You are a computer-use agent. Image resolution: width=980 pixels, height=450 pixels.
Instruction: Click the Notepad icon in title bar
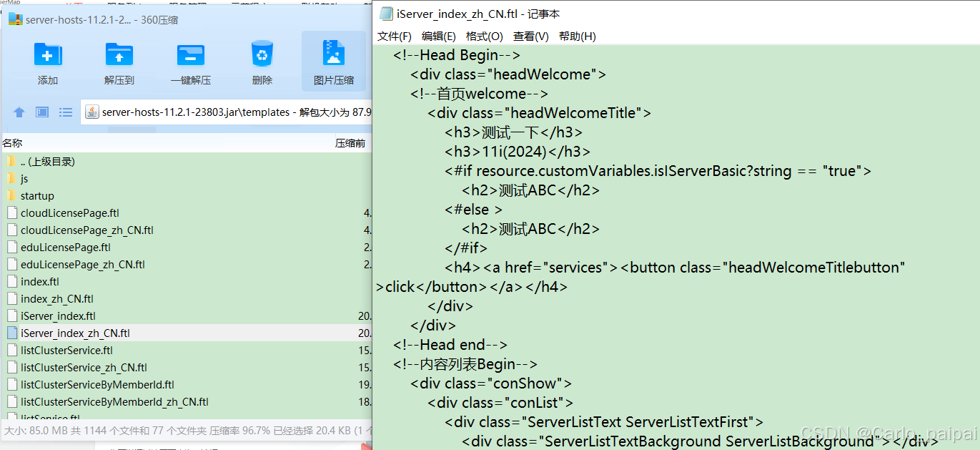pyautogui.click(x=385, y=12)
